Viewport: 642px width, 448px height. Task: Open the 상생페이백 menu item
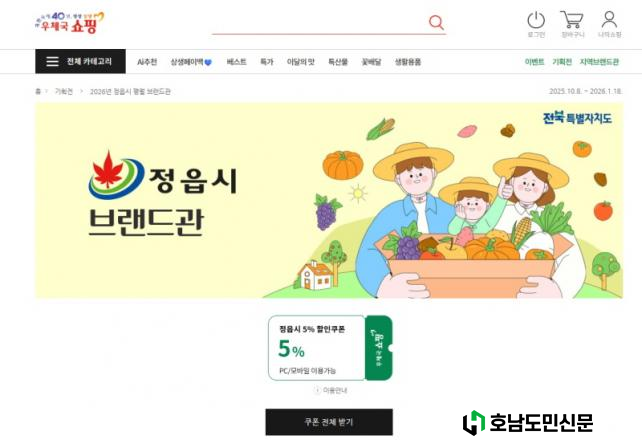(x=191, y=62)
